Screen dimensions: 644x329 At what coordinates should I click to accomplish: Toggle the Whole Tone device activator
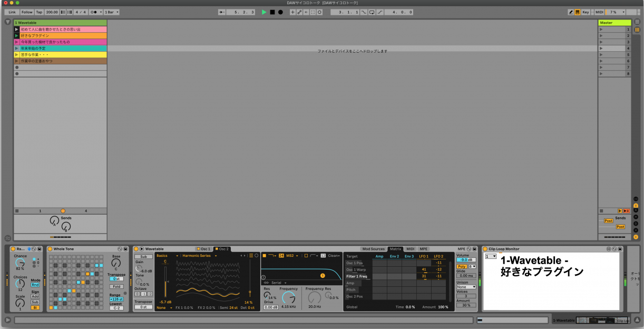tap(50, 249)
